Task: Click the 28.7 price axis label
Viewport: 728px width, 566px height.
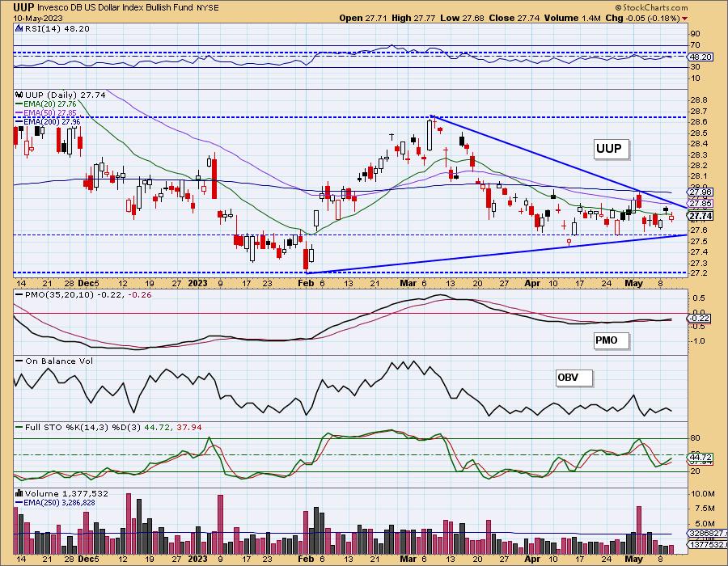Action: (x=699, y=112)
